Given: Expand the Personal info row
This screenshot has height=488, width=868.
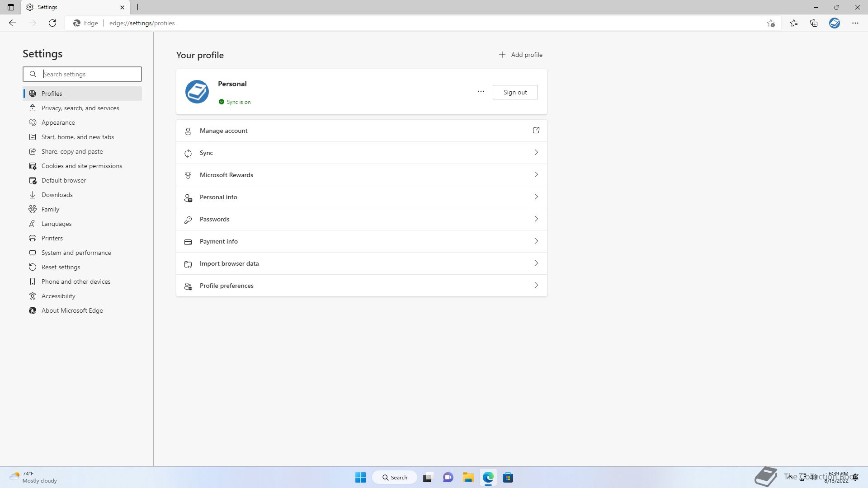Looking at the screenshot, I should click(362, 197).
